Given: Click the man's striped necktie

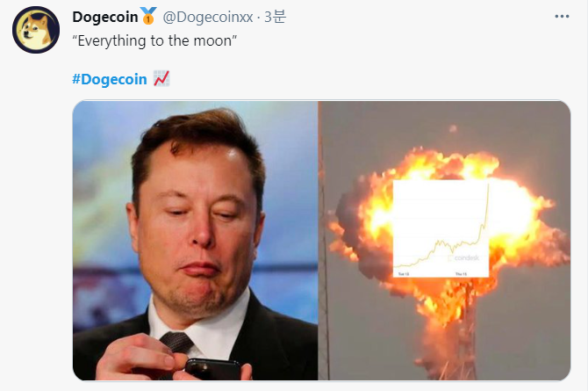Looking at the screenshot, I should click(177, 342).
